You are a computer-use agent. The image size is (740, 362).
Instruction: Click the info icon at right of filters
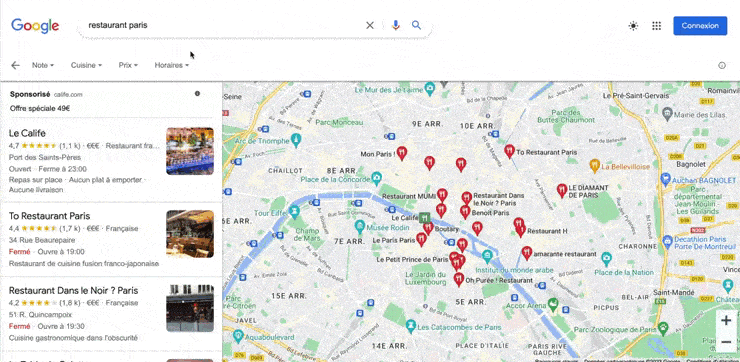click(722, 66)
